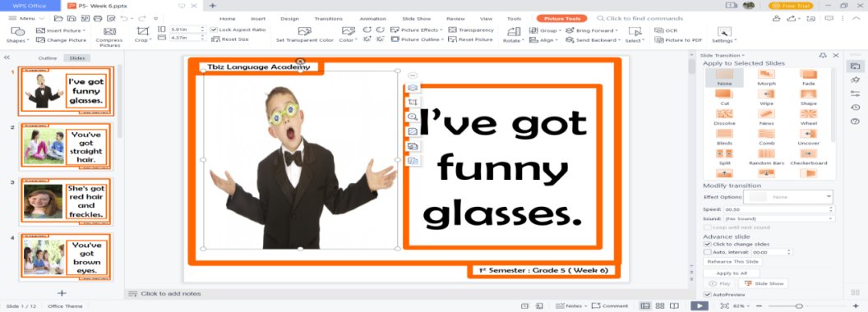Add new slide with plus icon

tap(62, 293)
